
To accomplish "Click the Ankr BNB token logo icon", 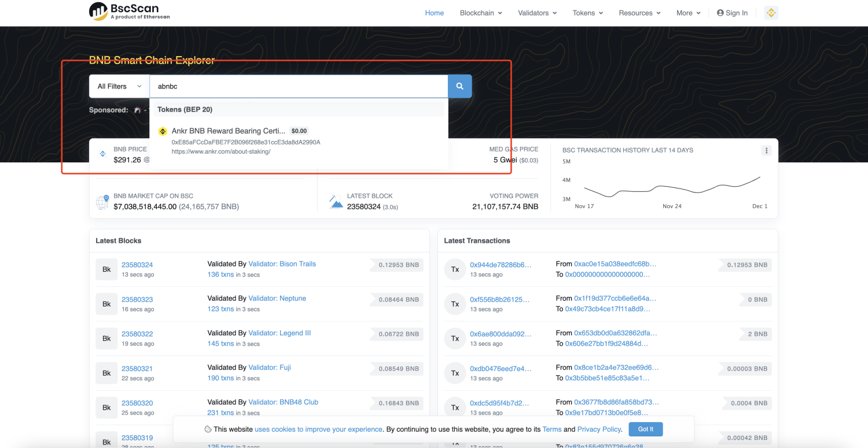I will [x=163, y=131].
